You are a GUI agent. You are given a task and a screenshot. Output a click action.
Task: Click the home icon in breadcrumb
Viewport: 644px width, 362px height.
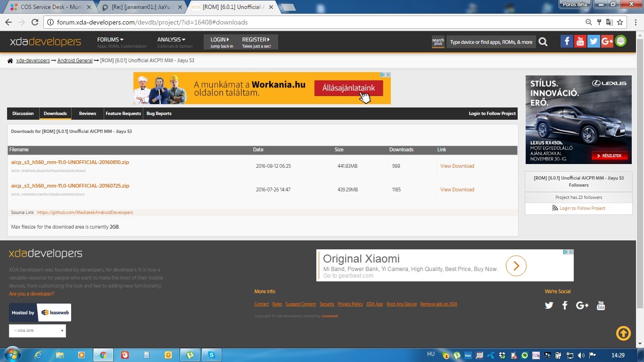point(10,61)
